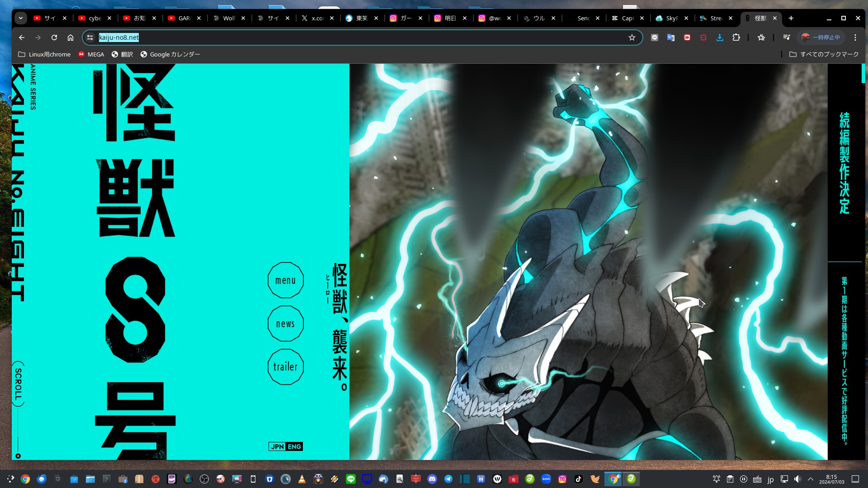Open the trailer octagon button

[285, 367]
